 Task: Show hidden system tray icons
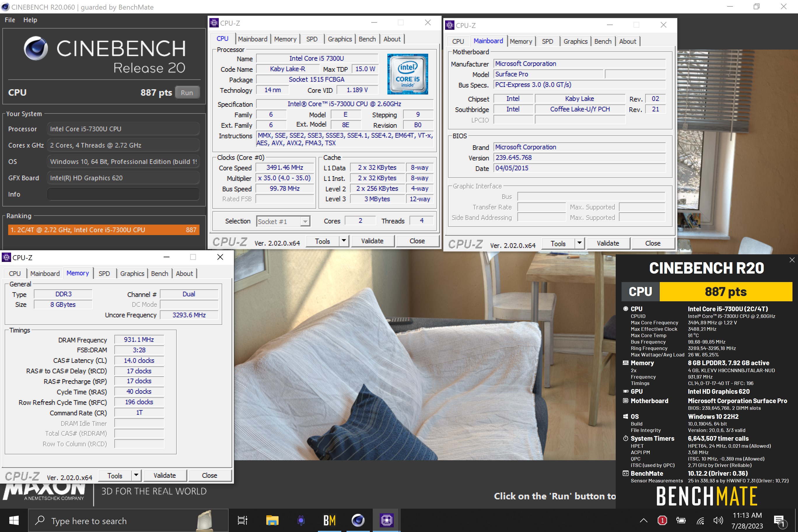pyautogui.click(x=644, y=520)
